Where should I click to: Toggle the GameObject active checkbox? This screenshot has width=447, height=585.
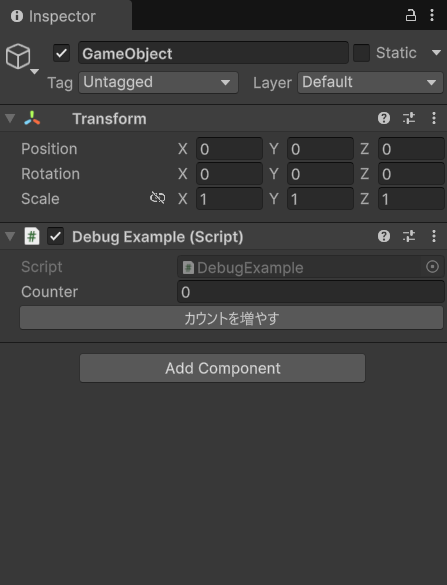click(62, 53)
